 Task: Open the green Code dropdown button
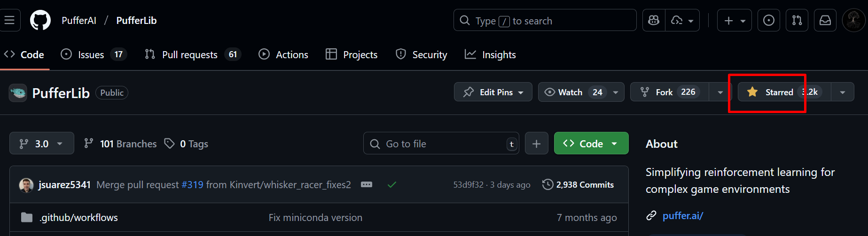point(591,144)
